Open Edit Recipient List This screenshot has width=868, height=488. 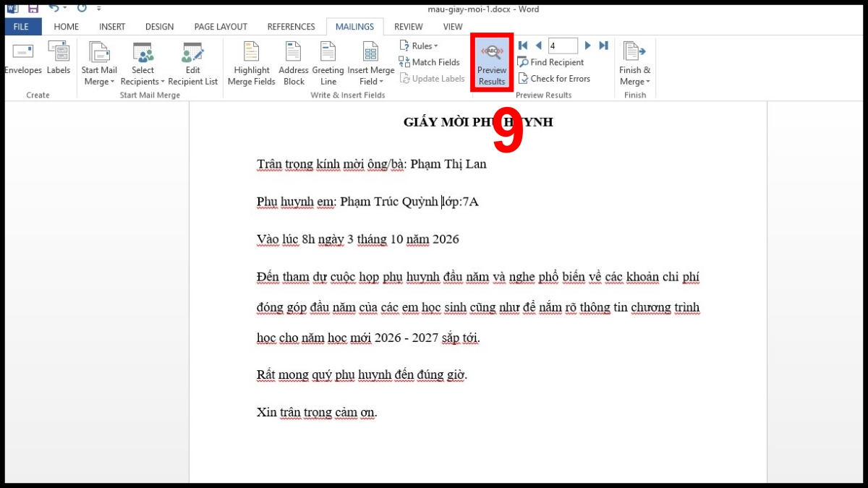192,64
